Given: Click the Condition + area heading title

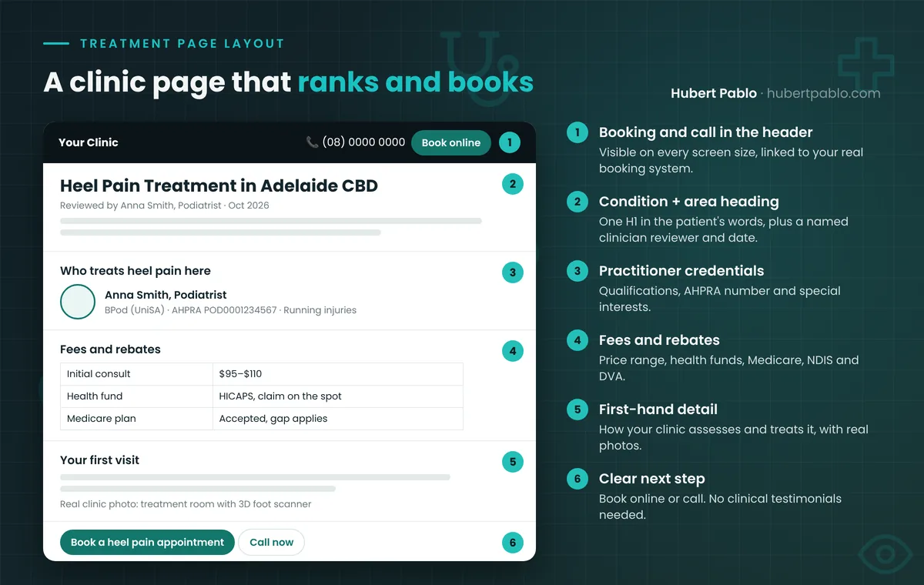Looking at the screenshot, I should pyautogui.click(x=688, y=202).
